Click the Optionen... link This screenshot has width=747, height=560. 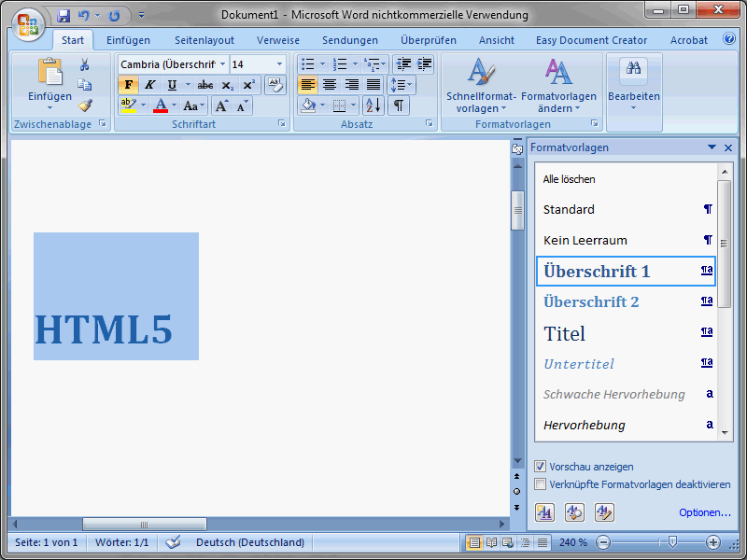point(705,512)
